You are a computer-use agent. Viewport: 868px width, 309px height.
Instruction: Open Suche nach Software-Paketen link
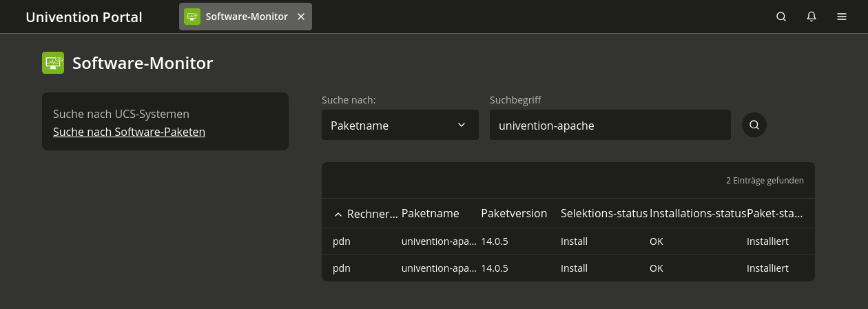tap(129, 132)
